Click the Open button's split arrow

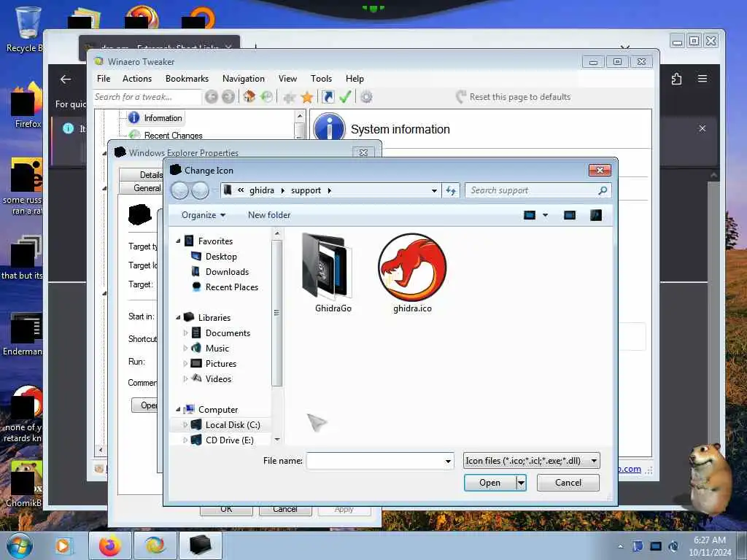pos(521,483)
